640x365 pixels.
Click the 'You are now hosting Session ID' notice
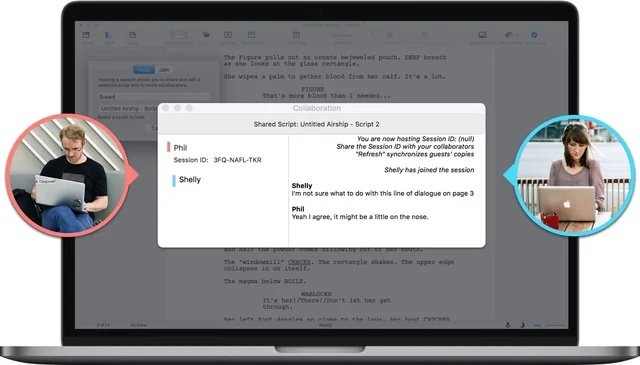pyautogui.click(x=416, y=139)
